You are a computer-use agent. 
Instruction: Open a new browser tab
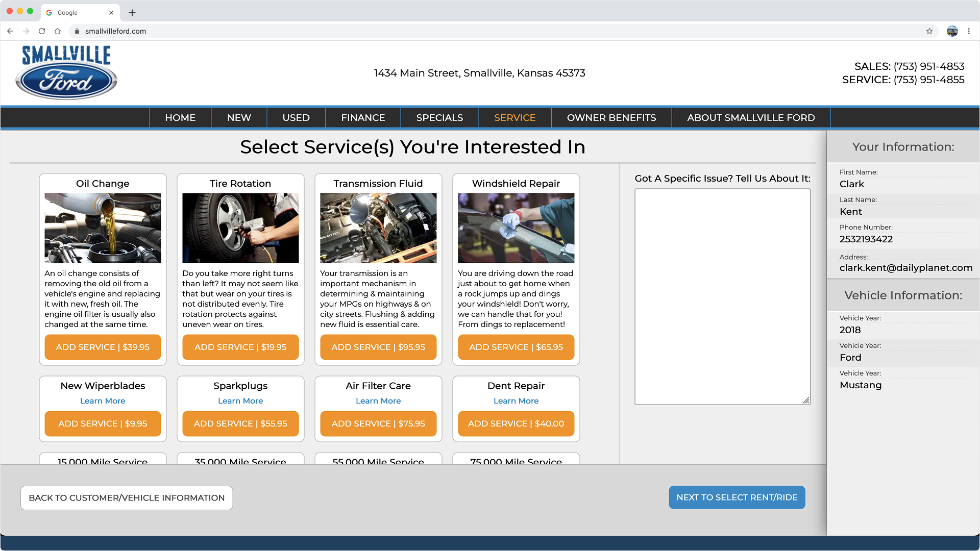tap(132, 13)
